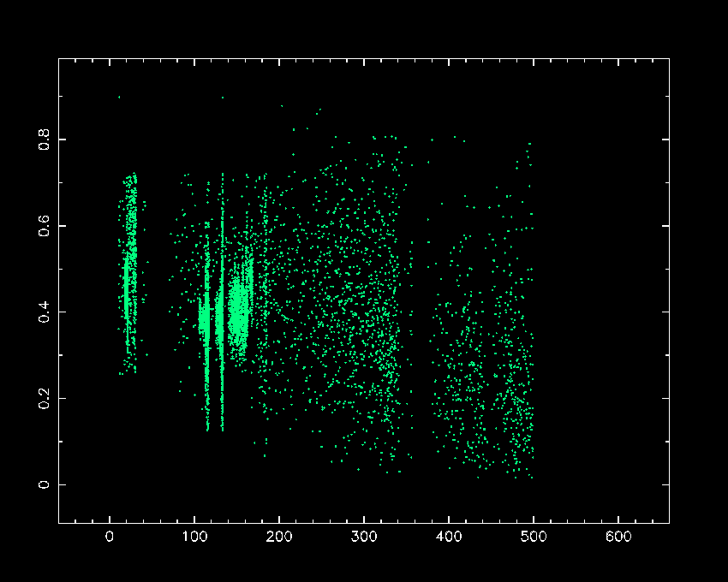This screenshot has width=728, height=582.
Task: Click the y-axis label 0.2
Action: [x=44, y=398]
